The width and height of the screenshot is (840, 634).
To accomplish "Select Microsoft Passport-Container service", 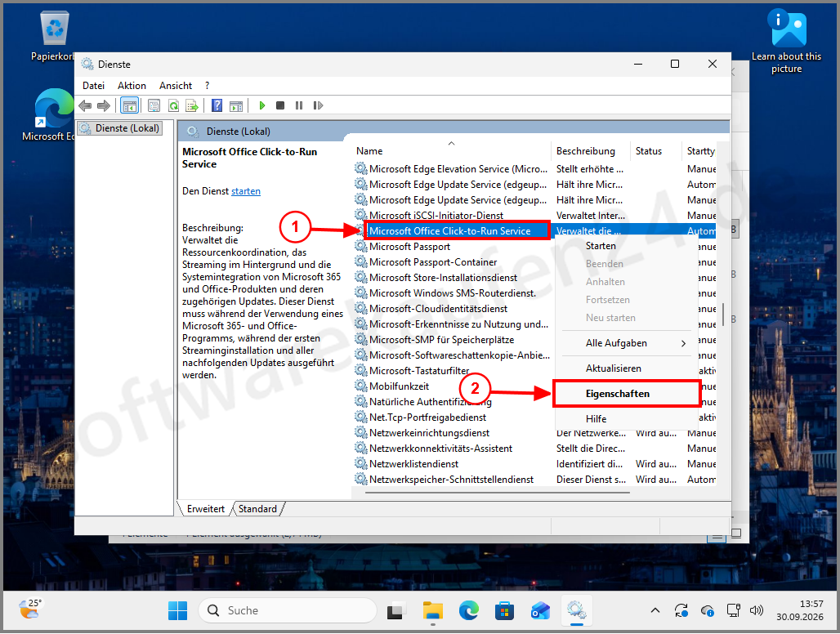I will click(x=453, y=261).
